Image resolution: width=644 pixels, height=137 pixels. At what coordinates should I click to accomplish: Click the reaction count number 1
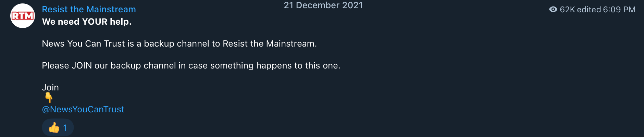pos(65,128)
